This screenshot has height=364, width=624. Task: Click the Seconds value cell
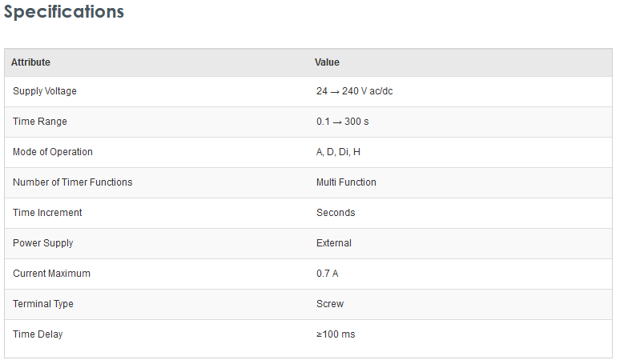336,213
